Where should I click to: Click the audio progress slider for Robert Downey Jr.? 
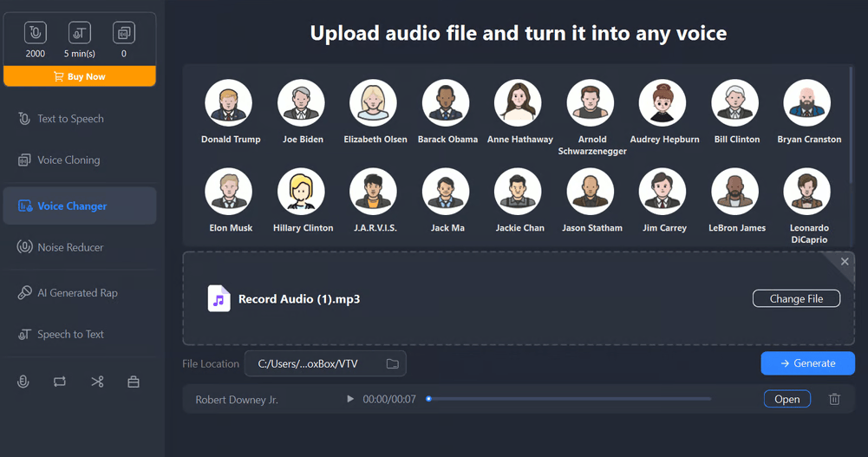tap(569, 399)
